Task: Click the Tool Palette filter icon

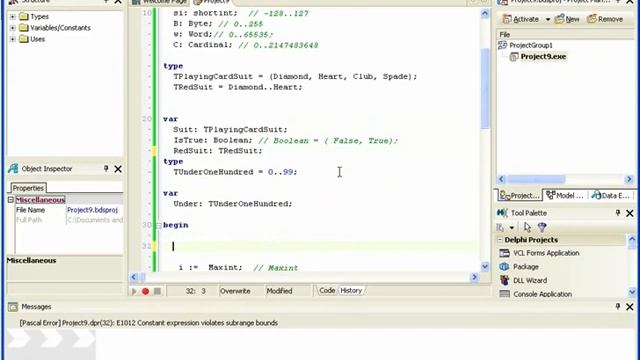Action: tap(542, 227)
